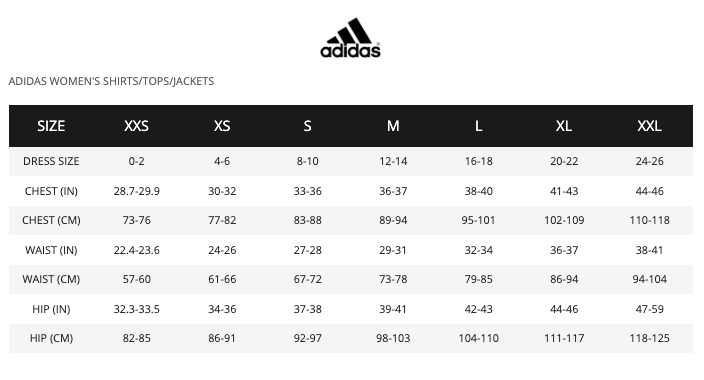
Task: Click the 28.7-29.9 chest value
Action: 136,191
